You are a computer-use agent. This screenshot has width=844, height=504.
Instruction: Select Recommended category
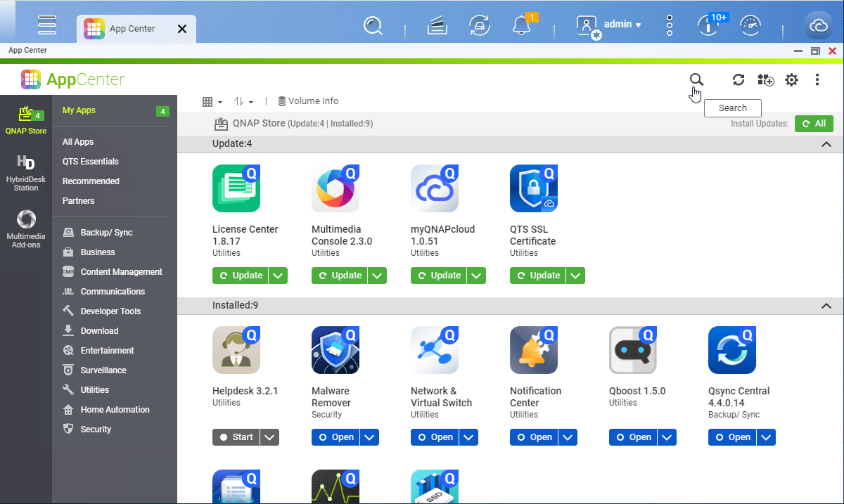[91, 181]
